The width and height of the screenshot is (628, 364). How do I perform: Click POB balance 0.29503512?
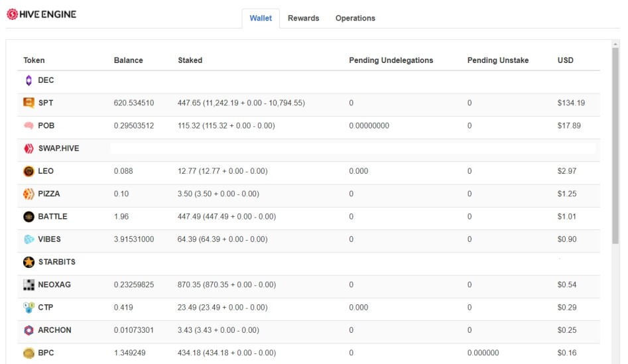pos(134,126)
